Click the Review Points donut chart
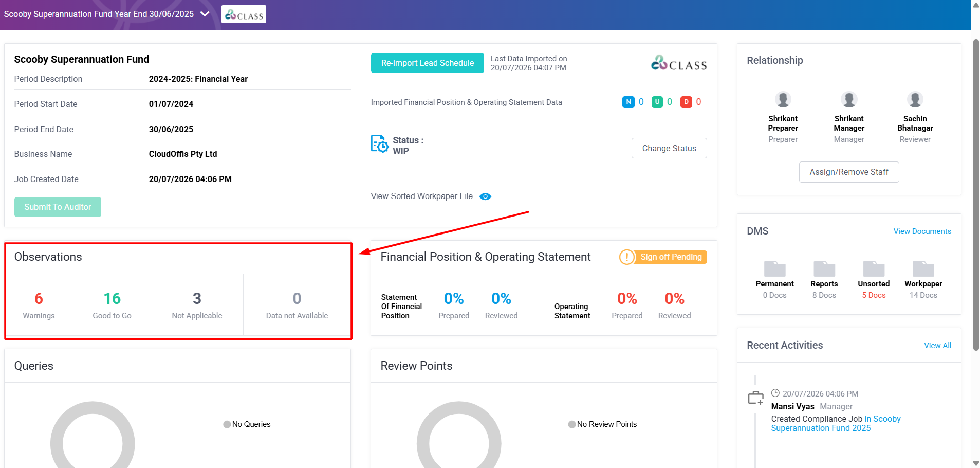The image size is (980, 468). click(x=459, y=435)
